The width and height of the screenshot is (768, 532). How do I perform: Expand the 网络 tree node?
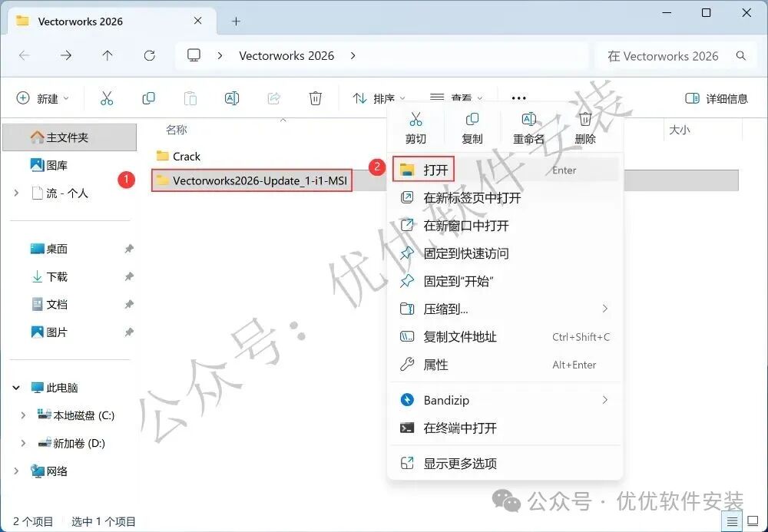pos(16,471)
